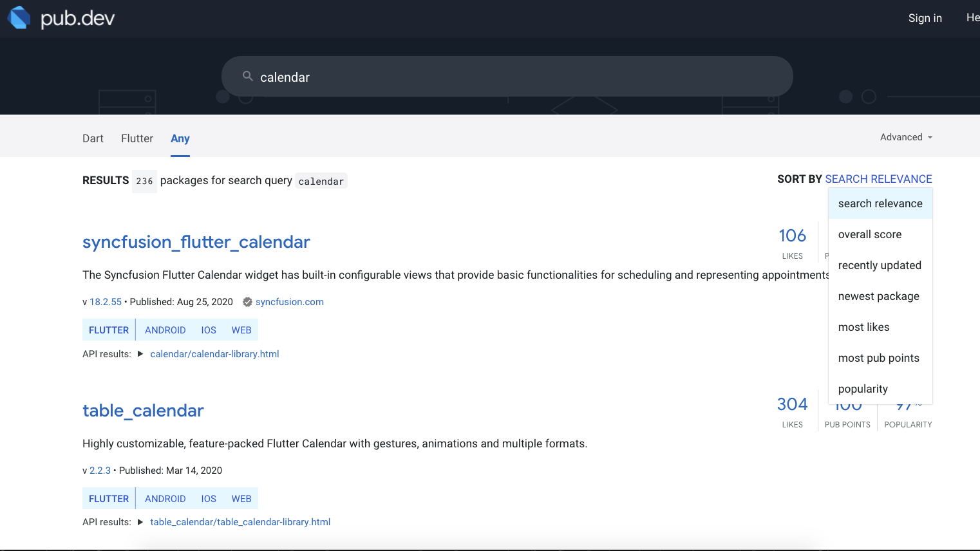Viewport: 980px width, 551px height.
Task: Switch to the Flutter tab
Action: (137, 138)
